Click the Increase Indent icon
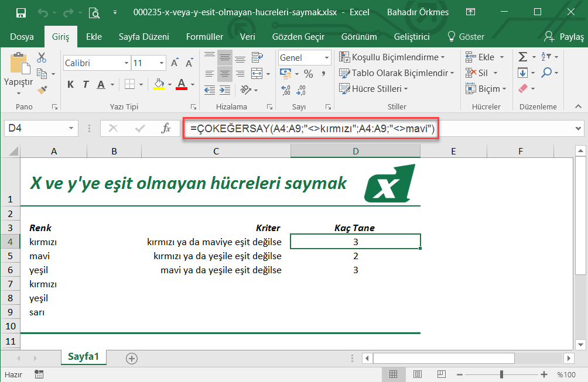 (225, 90)
